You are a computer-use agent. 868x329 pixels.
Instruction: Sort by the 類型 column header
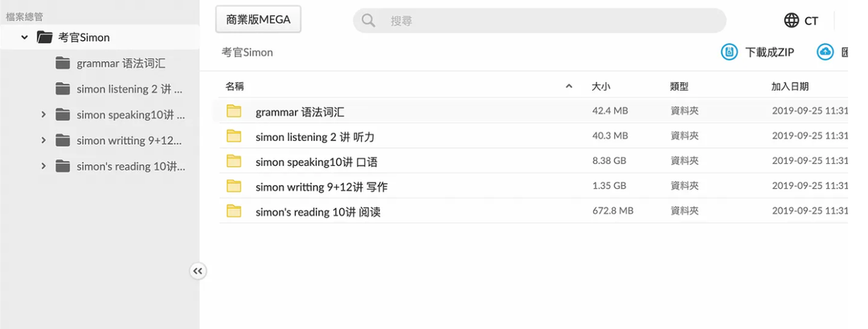678,86
